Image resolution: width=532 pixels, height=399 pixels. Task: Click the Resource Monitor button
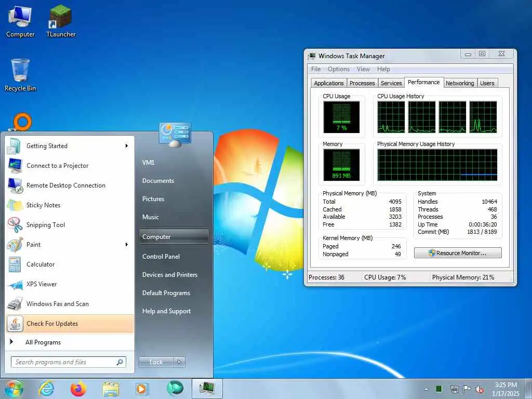tap(458, 253)
